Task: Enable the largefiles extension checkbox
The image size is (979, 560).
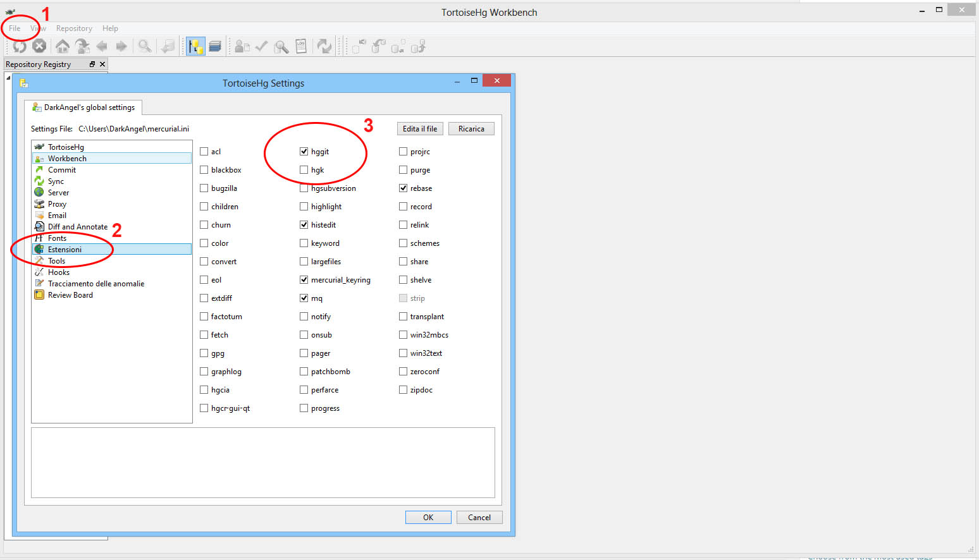Action: [304, 262]
